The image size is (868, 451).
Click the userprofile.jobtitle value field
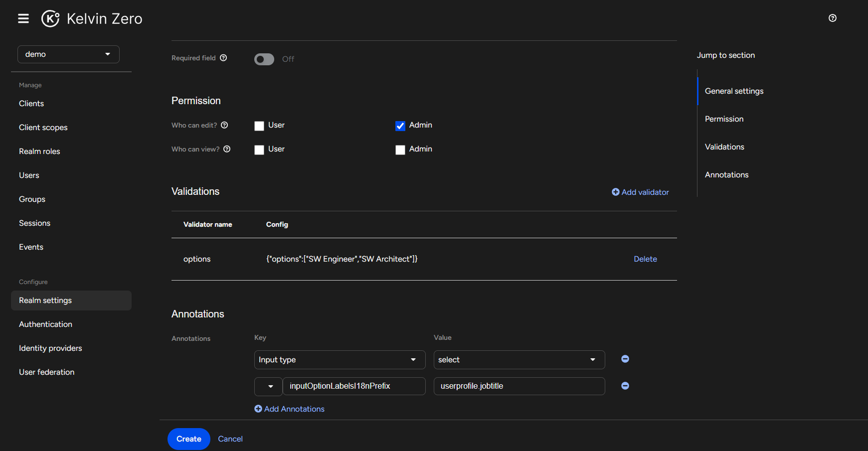(519, 386)
